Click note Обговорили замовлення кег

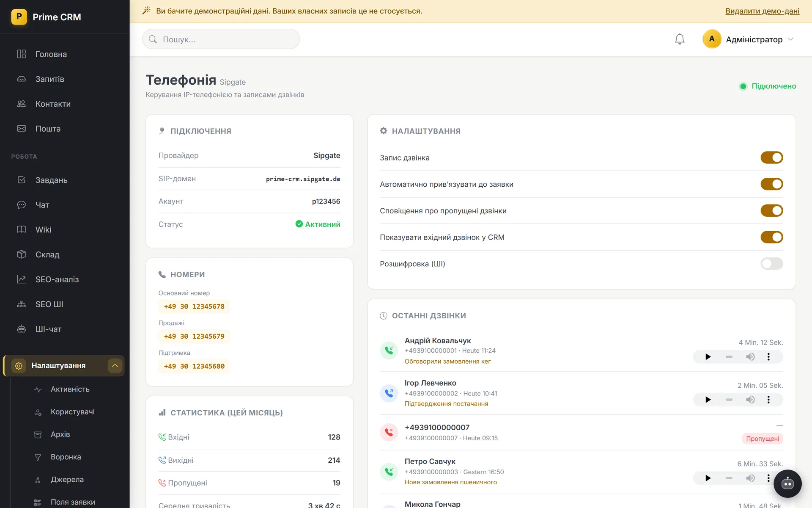447,361
